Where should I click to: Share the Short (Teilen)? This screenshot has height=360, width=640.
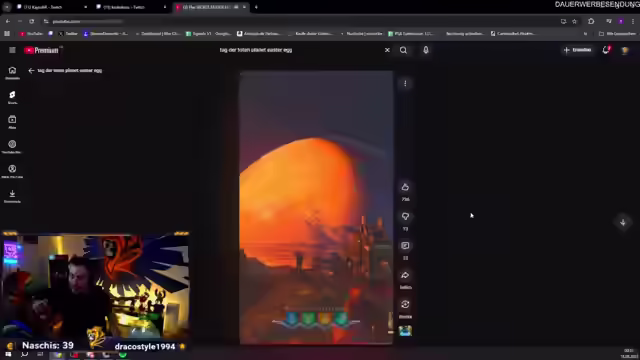coord(405,275)
